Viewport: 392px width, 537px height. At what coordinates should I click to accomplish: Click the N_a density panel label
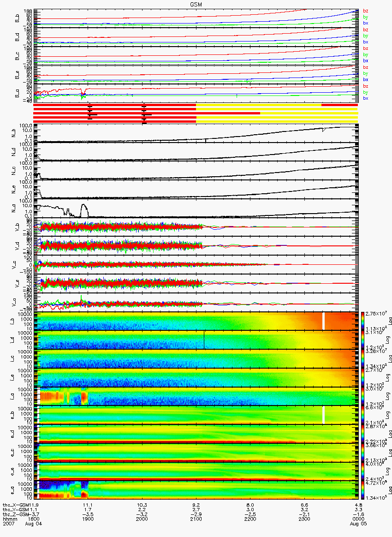[13, 209]
